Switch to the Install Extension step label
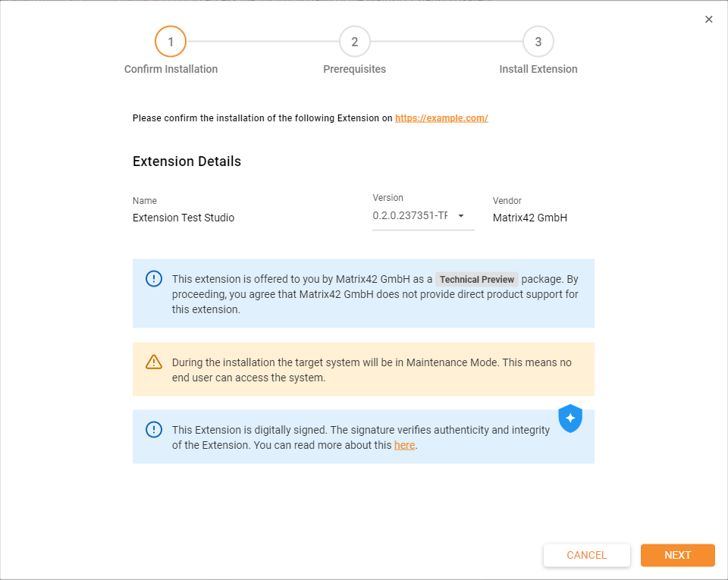This screenshot has height=580, width=728. [x=538, y=69]
